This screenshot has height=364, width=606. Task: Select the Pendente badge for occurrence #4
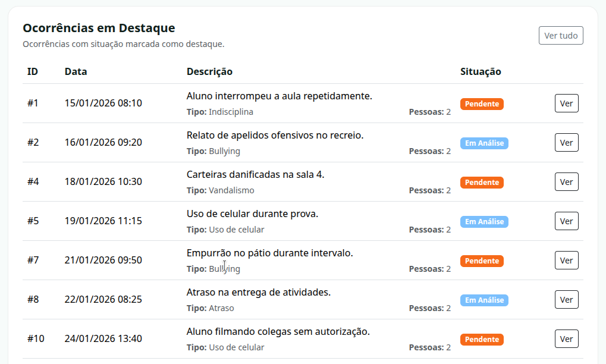point(481,182)
